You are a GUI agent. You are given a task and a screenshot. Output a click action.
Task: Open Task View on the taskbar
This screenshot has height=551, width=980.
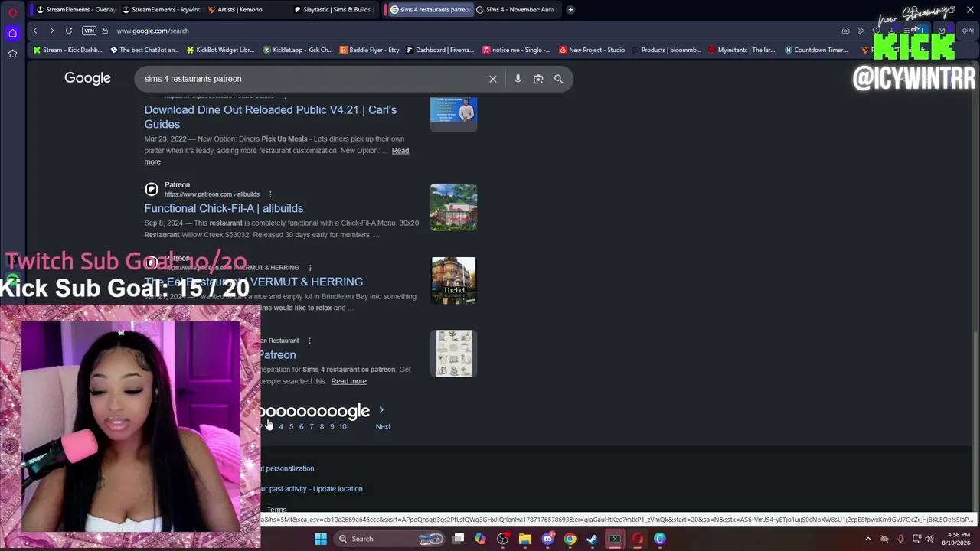tap(458, 539)
